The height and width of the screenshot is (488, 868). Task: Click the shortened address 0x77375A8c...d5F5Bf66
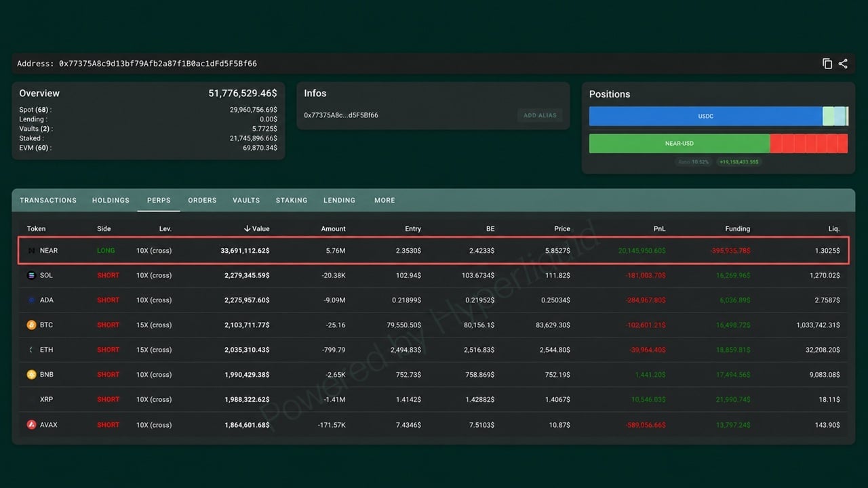tap(341, 115)
